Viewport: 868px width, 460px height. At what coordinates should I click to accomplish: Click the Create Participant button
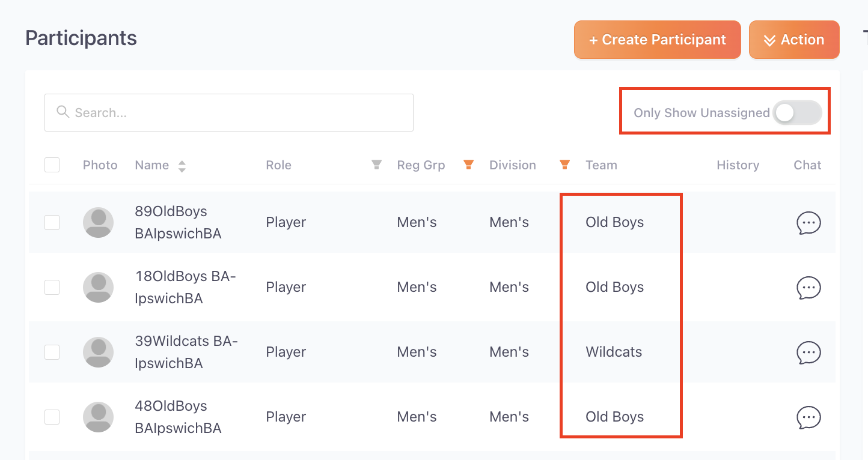coord(658,40)
